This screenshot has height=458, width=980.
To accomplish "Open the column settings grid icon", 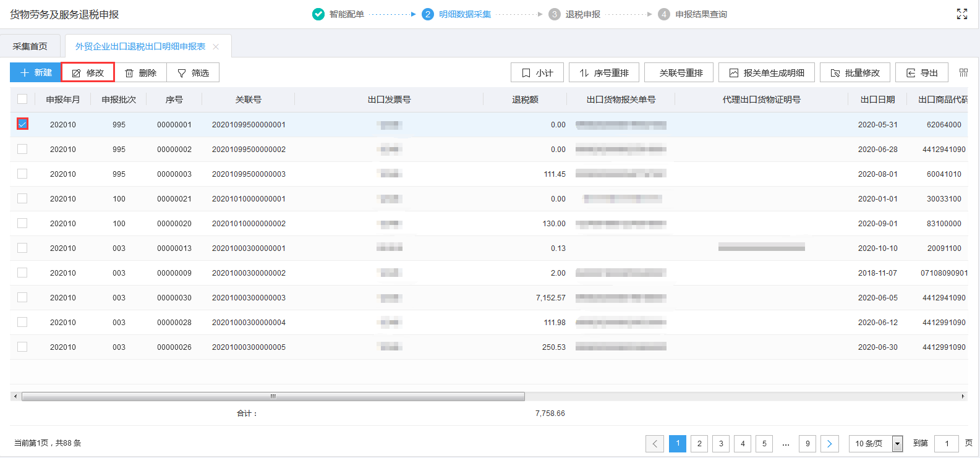I will (x=963, y=73).
